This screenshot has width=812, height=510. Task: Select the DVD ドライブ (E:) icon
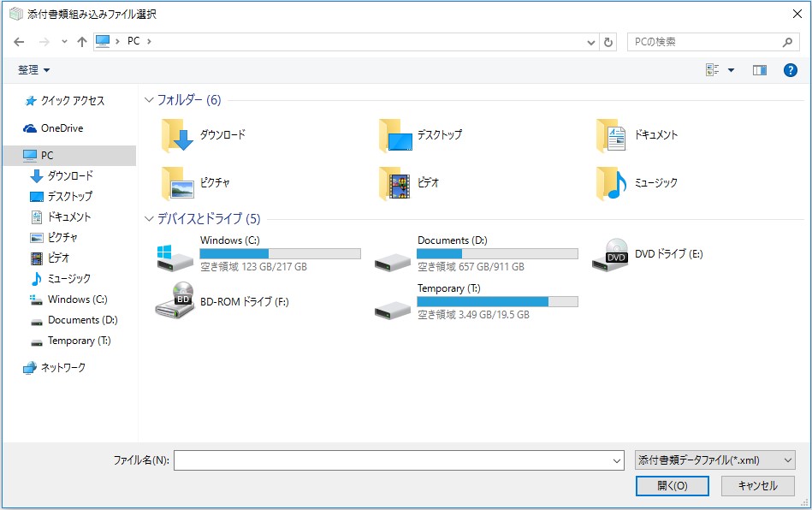[x=610, y=254]
